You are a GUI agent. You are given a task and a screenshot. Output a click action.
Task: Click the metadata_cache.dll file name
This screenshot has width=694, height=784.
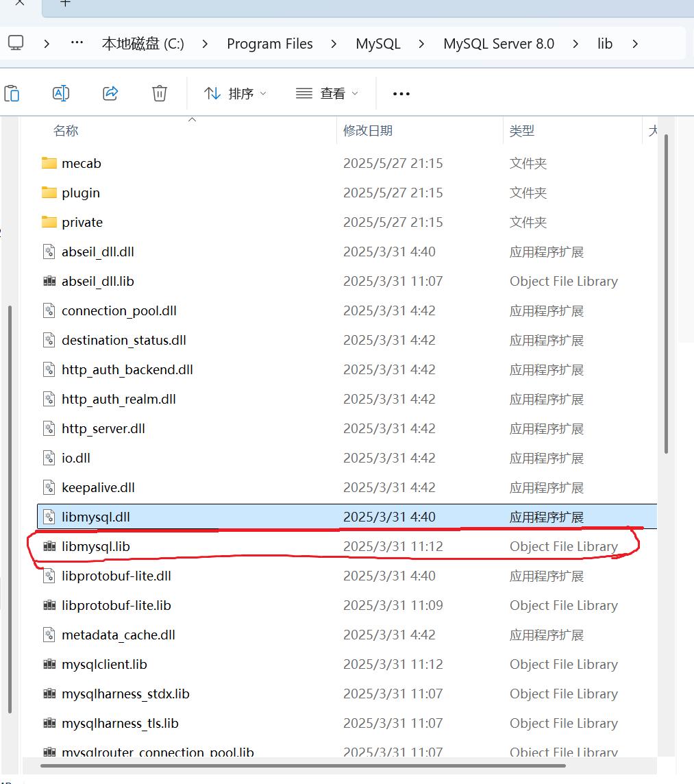click(118, 635)
